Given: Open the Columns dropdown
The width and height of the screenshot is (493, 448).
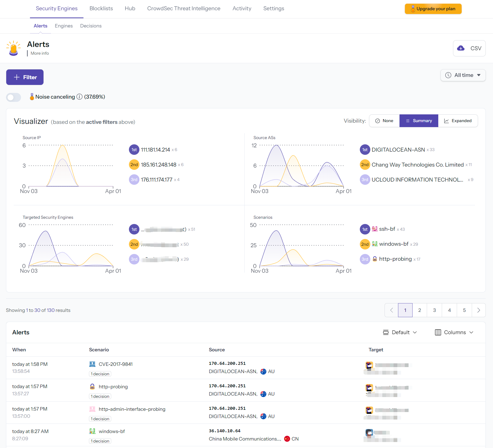Looking at the screenshot, I should pyautogui.click(x=454, y=332).
